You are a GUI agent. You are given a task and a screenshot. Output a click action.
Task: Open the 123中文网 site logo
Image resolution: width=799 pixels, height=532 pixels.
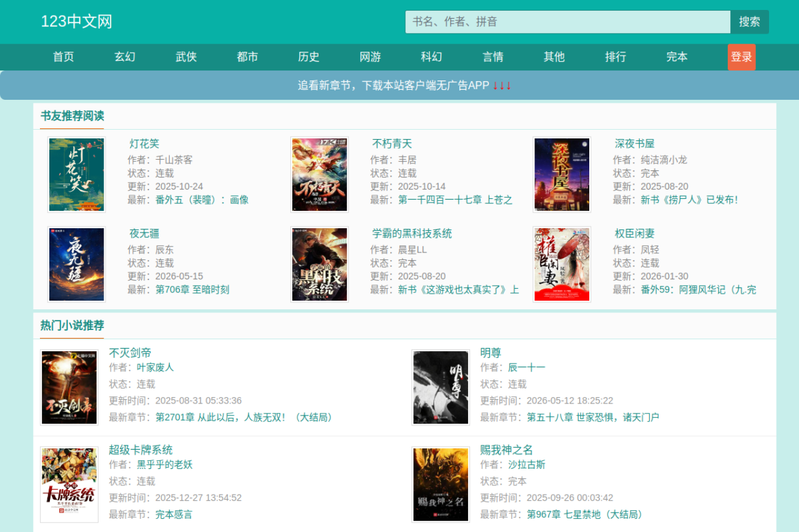pyautogui.click(x=77, y=22)
